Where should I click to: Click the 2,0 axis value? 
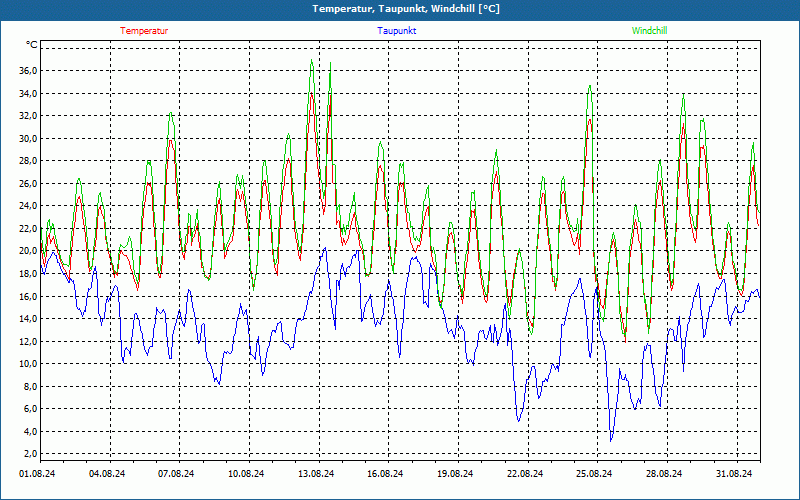30,454
